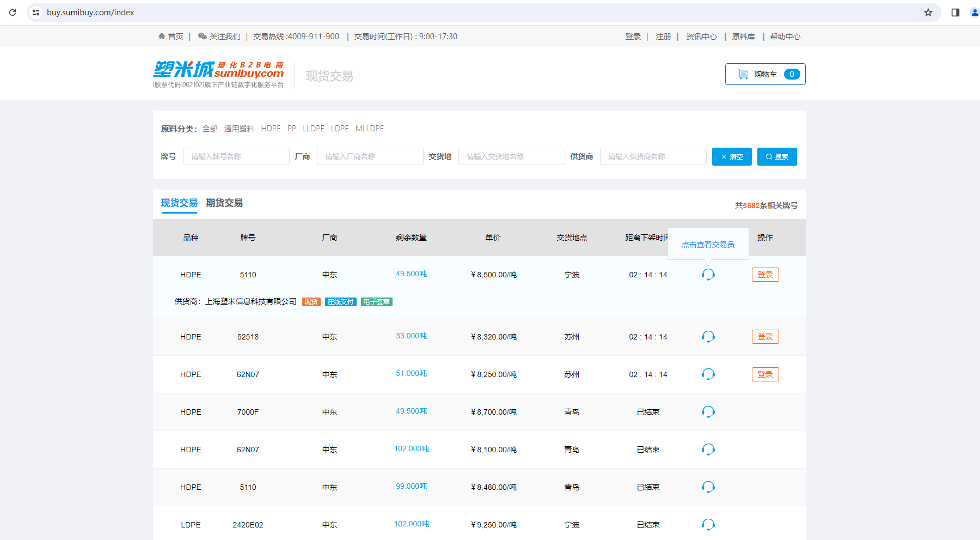Viewport: 980px width, 540px height.
Task: Contact trader via headset icon for 5110 宁波 row
Action: (x=708, y=275)
